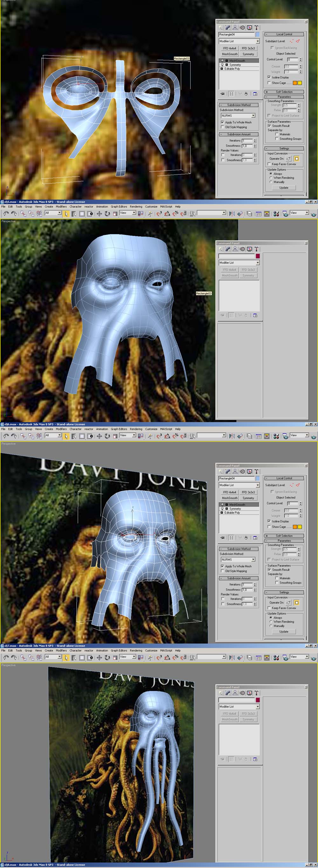
Task: Click orange cage color swatch in dj6.max panel
Action: click(x=295, y=526)
